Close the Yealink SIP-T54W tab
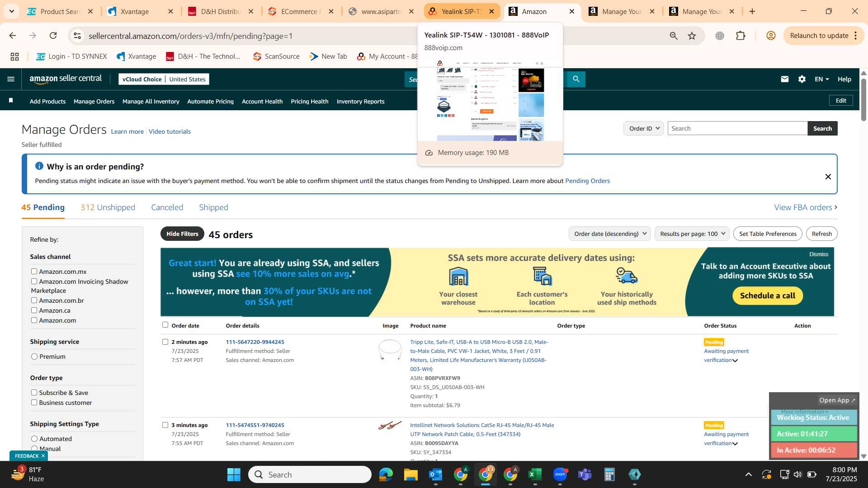Image resolution: width=868 pixels, height=488 pixels. [492, 11]
